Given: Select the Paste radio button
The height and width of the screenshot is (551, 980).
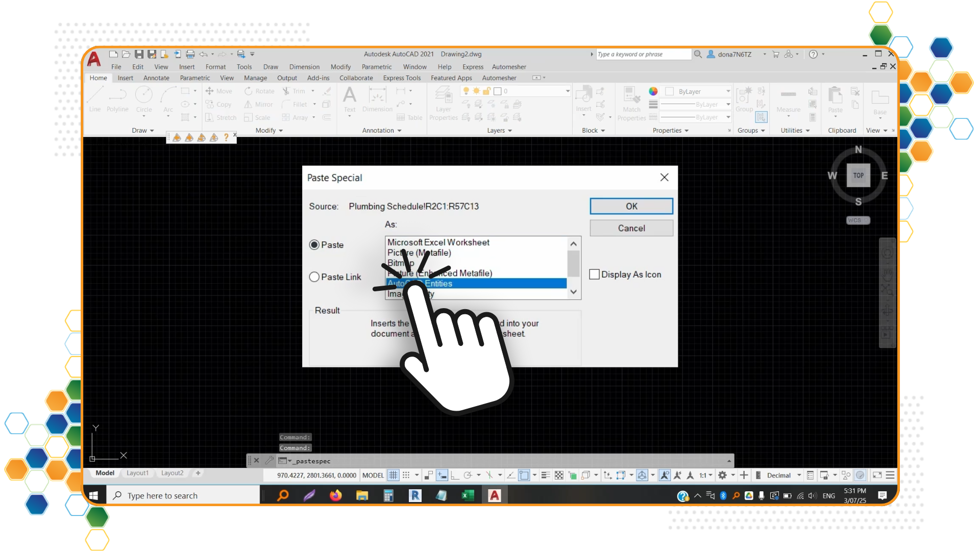Looking at the screenshot, I should pyautogui.click(x=314, y=245).
